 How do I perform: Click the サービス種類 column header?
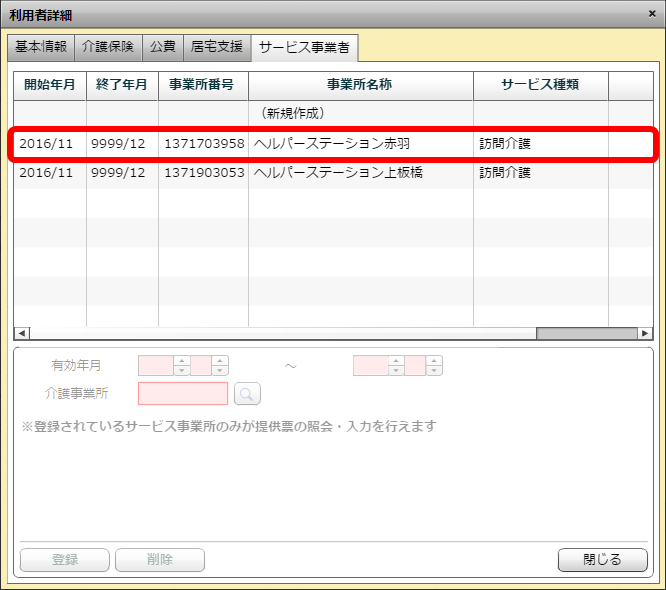pos(540,85)
